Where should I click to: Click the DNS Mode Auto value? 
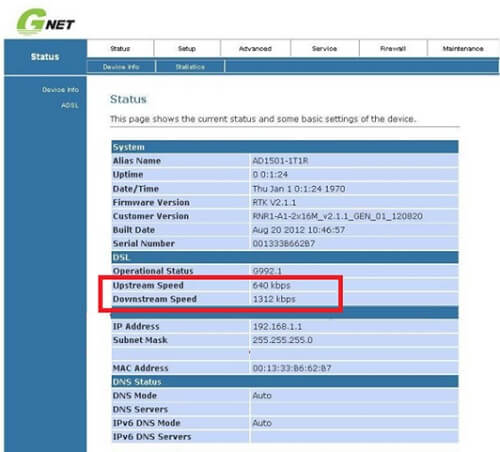coord(262,396)
